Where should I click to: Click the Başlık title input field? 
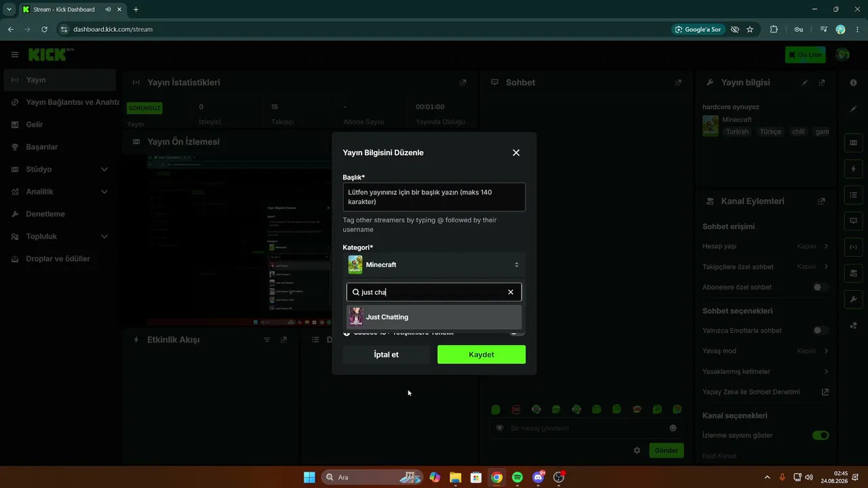coord(434,197)
